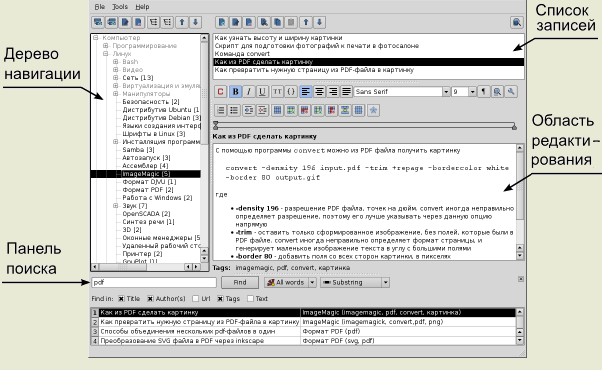This screenshot has width=602, height=370.
Task: Select search result Преобразование SVG файла в PDF
Action: (x=182, y=340)
